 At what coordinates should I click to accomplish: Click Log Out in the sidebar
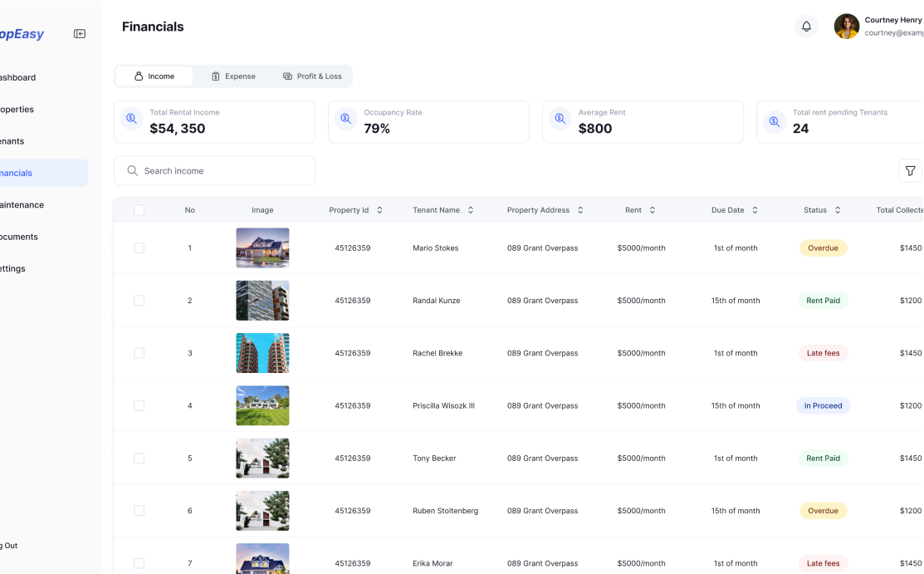point(9,546)
